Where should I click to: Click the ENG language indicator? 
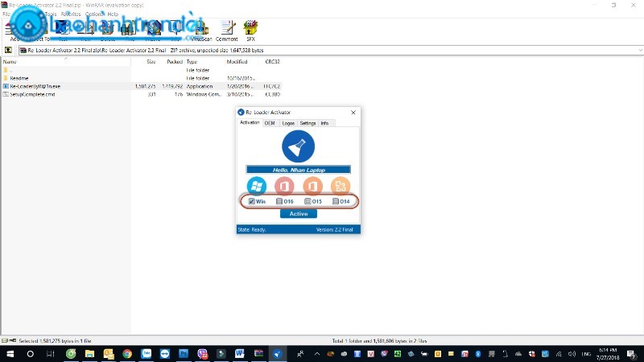pyautogui.click(x=586, y=354)
